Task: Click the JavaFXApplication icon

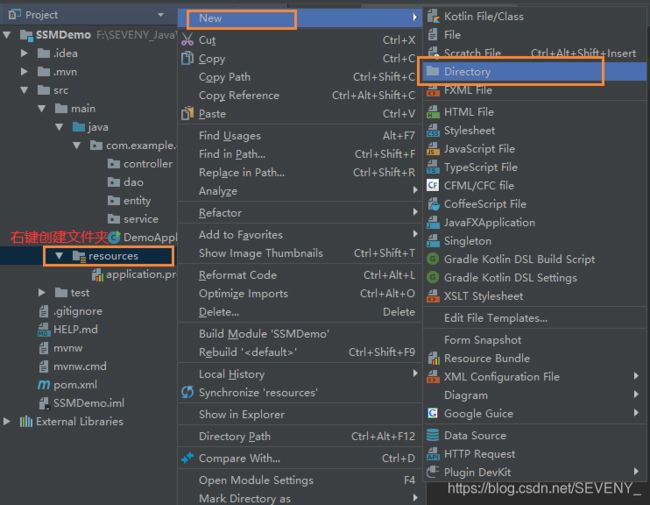Action: (433, 223)
